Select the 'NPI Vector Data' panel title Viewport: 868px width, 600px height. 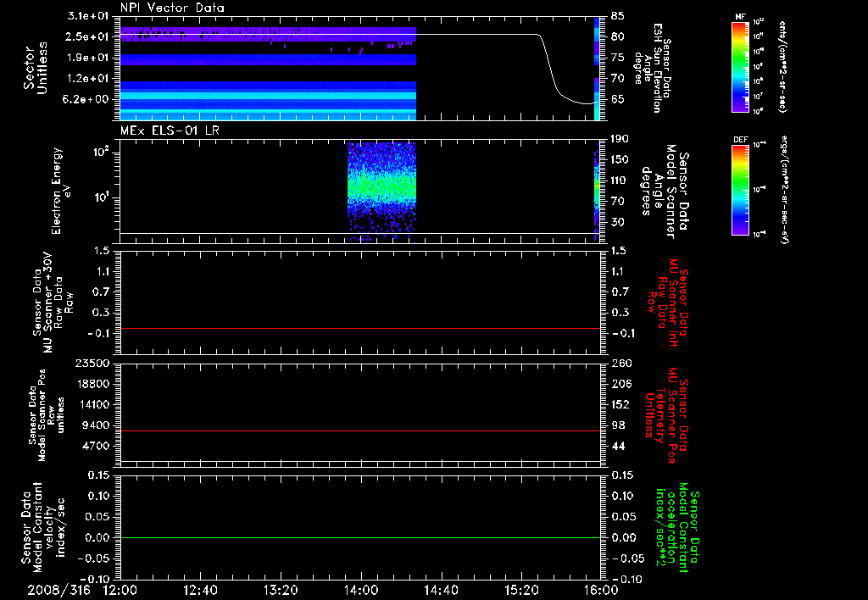pyautogui.click(x=172, y=8)
